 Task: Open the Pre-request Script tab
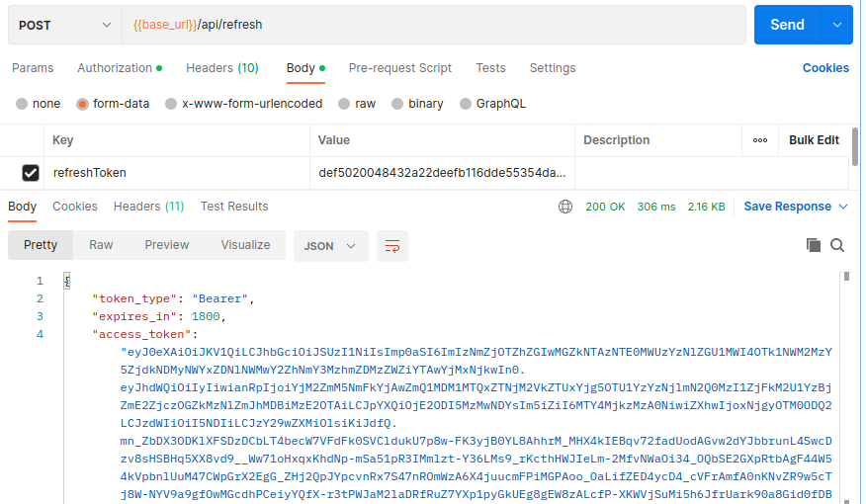400,68
